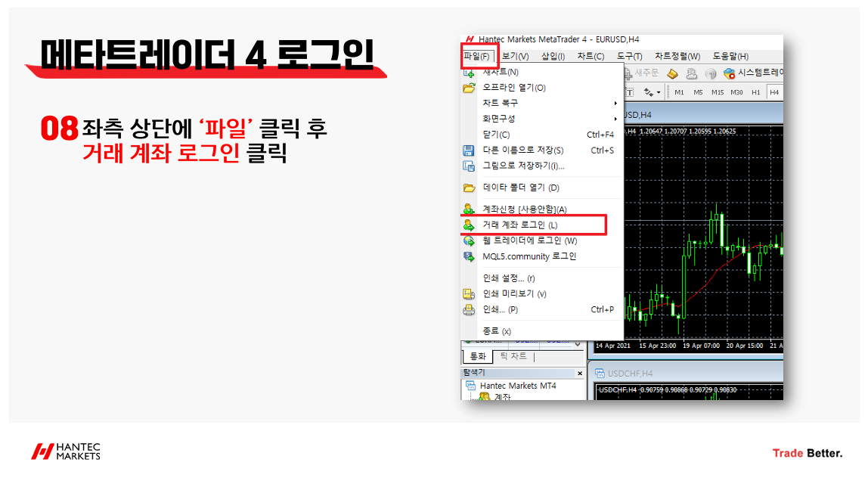Close the 탐색기 navigator panel
This screenshot has height=487, width=868.
[x=580, y=374]
